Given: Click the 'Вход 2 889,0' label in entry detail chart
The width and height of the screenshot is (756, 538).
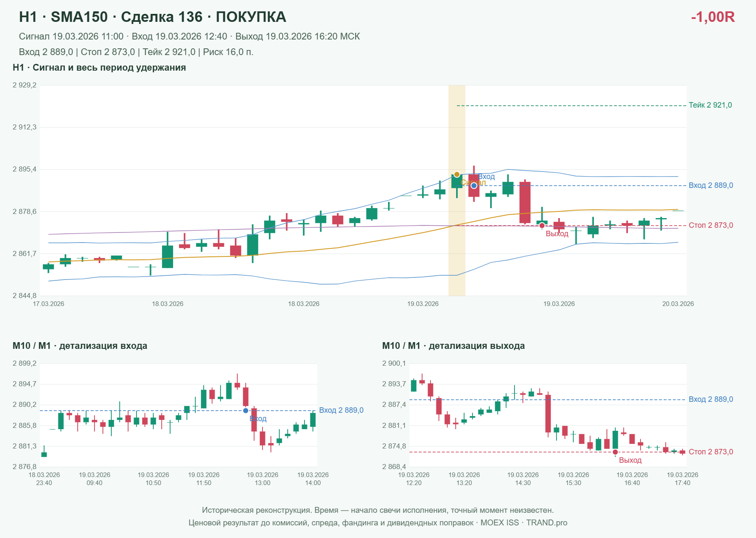Looking at the screenshot, I should (x=341, y=410).
